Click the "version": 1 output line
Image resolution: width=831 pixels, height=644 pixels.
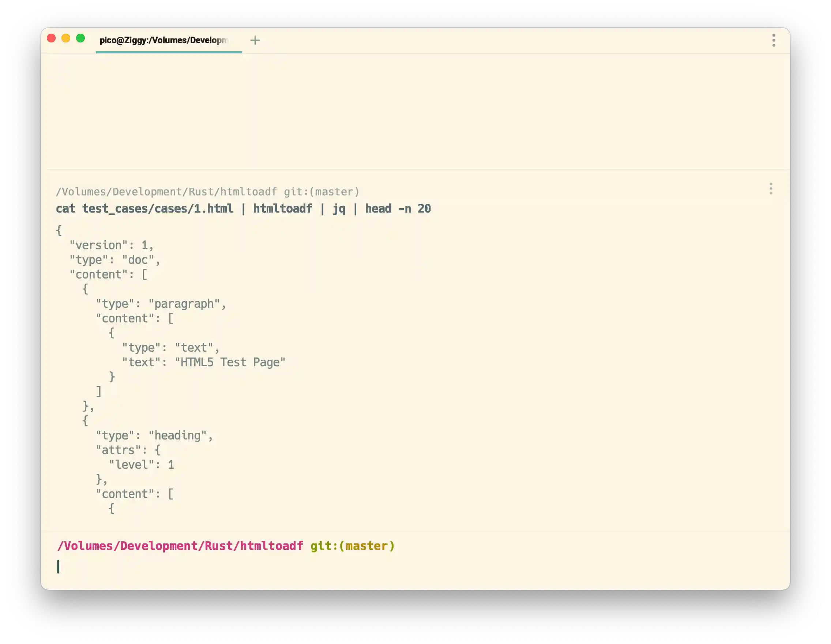pos(112,245)
